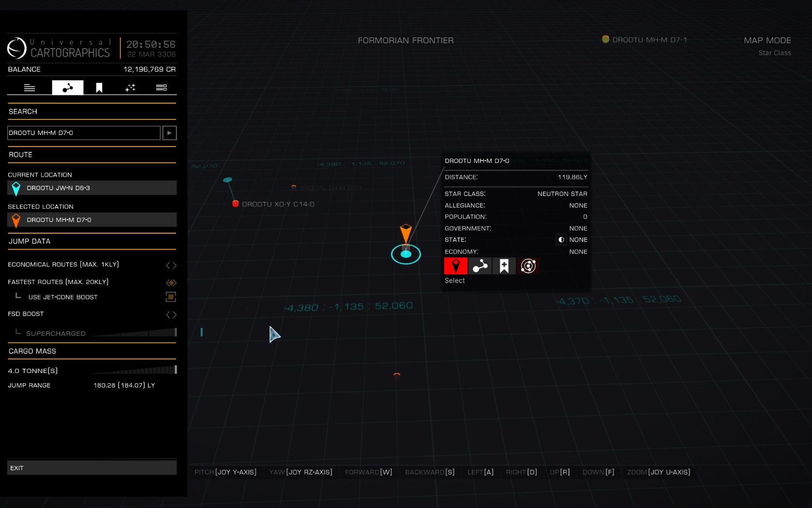Click the NEUTRON STAR class value
Image resolution: width=812 pixels, height=508 pixels.
pyautogui.click(x=562, y=194)
